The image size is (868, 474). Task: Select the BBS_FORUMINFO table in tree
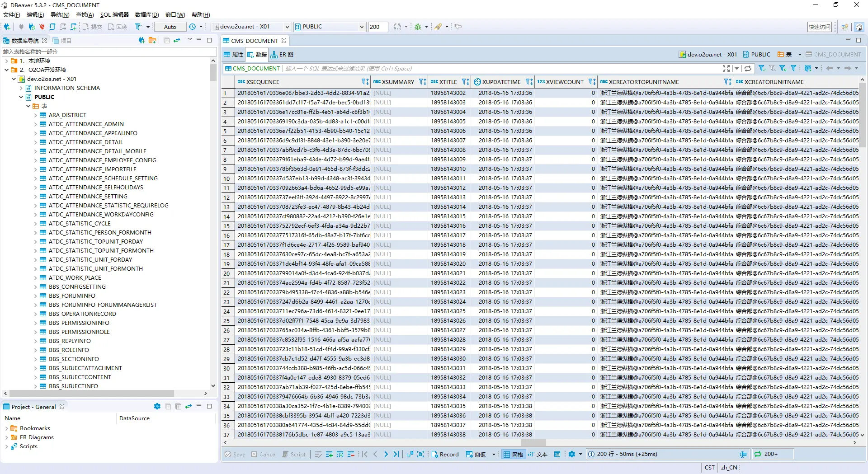point(72,296)
